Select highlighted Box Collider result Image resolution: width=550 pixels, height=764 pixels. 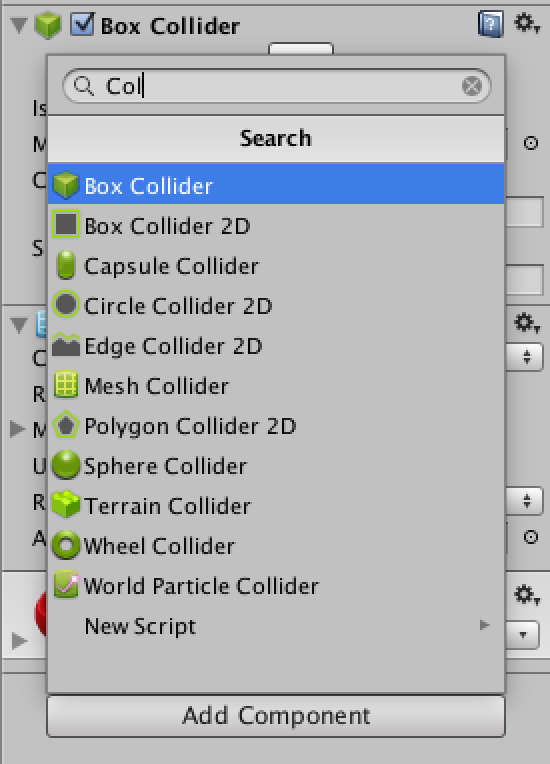point(276,185)
